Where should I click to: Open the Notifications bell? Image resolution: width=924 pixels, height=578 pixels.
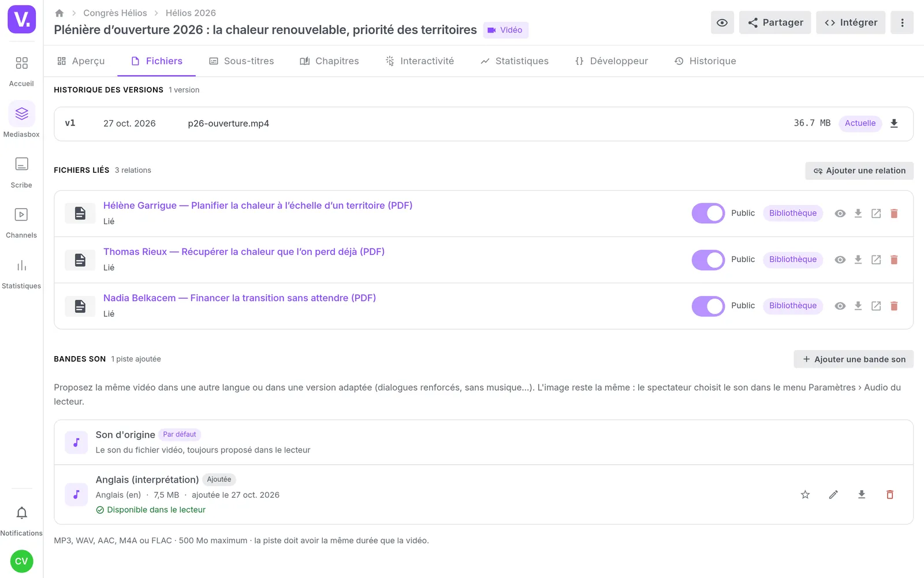[21, 520]
